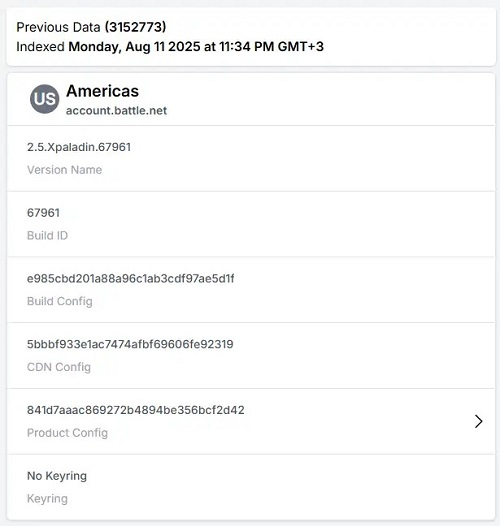Click the Product Config label
The width and height of the screenshot is (500, 526).
pyautogui.click(x=67, y=433)
